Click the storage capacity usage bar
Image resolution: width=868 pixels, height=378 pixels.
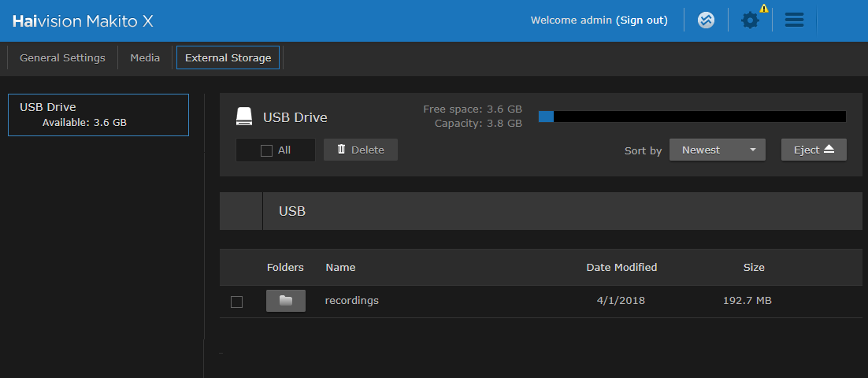point(692,117)
